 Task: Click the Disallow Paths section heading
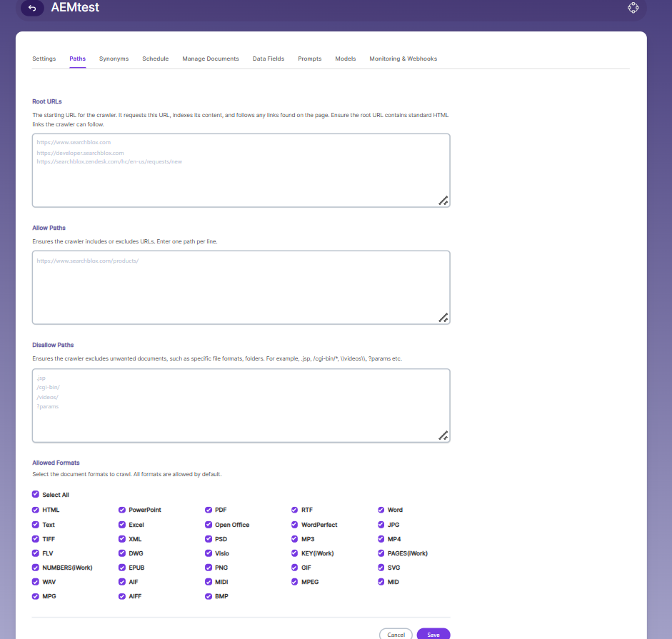coord(53,345)
